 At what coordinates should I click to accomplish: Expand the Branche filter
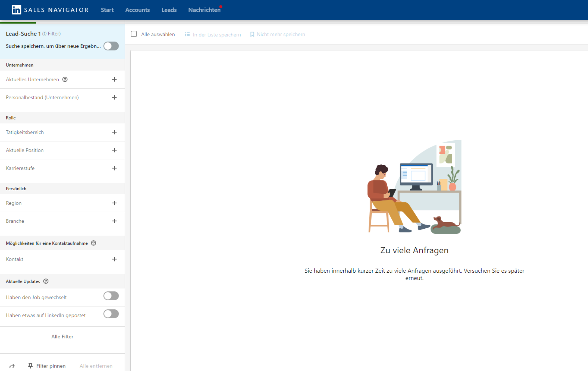(114, 221)
